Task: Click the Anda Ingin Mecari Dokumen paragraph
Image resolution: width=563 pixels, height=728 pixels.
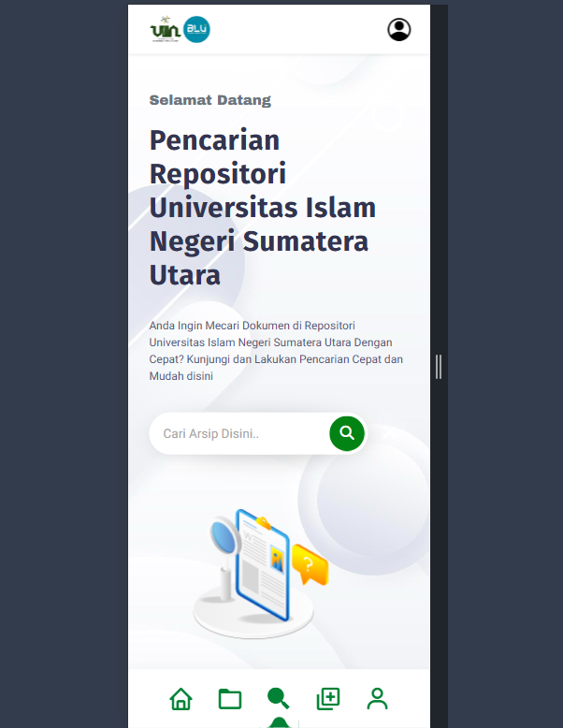Action: pos(276,351)
